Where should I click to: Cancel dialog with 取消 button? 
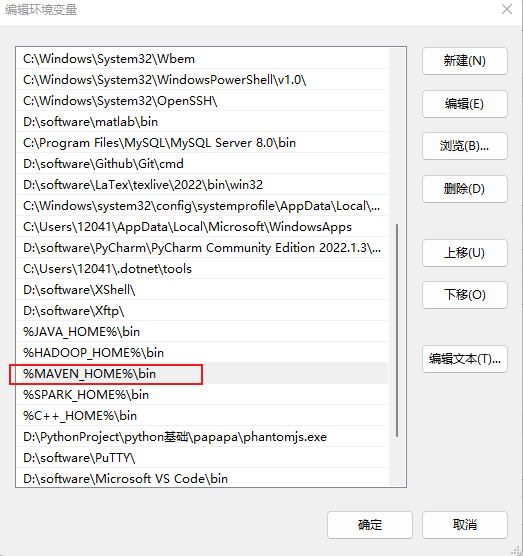pyautogui.click(x=464, y=525)
